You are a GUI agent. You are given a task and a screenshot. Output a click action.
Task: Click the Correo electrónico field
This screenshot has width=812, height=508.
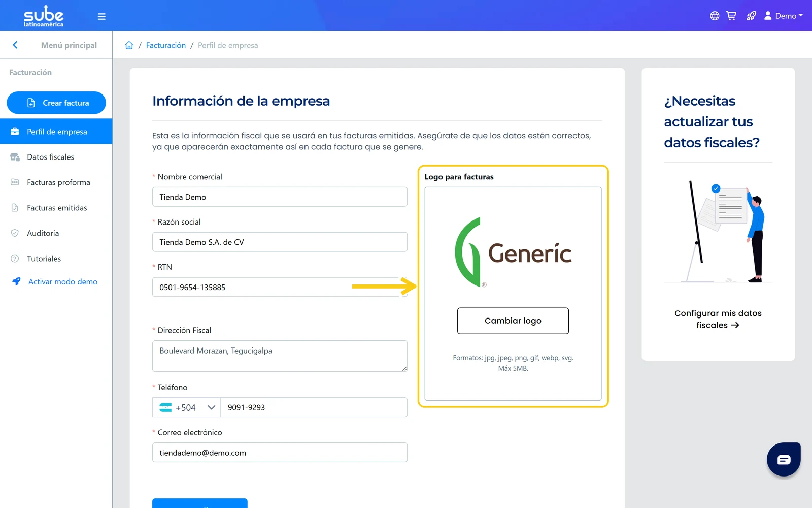click(280, 452)
